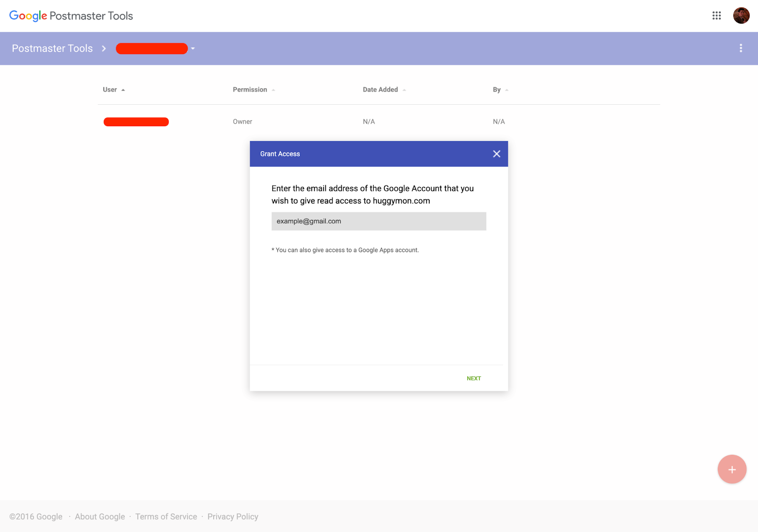Sort the table by User column
The image size is (758, 532).
coord(114,90)
